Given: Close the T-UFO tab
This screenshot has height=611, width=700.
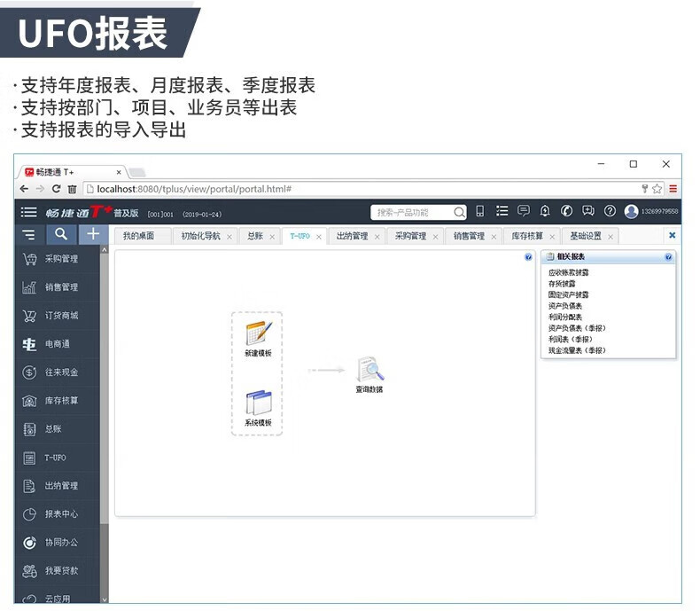Looking at the screenshot, I should coord(319,237).
